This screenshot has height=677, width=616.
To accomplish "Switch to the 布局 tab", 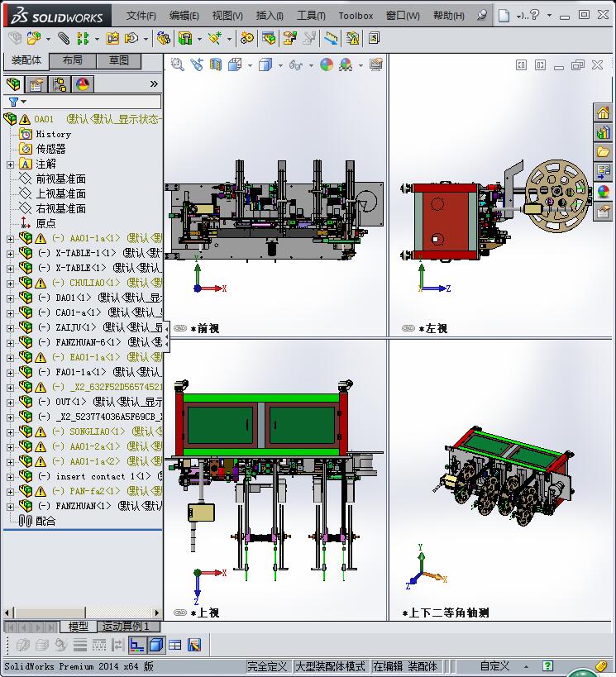I will tap(73, 60).
